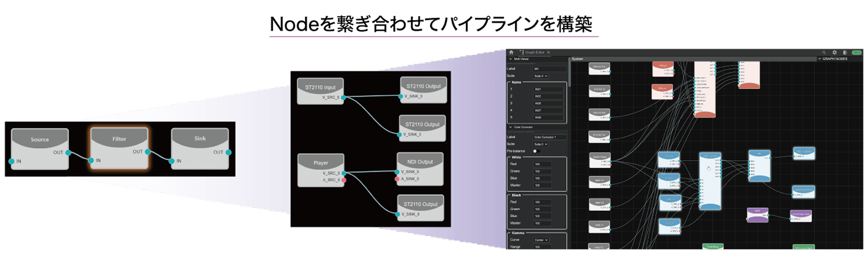Collapse the Multi Viewer section
Image resolution: width=868 pixels, height=254 pixels.
510,59
